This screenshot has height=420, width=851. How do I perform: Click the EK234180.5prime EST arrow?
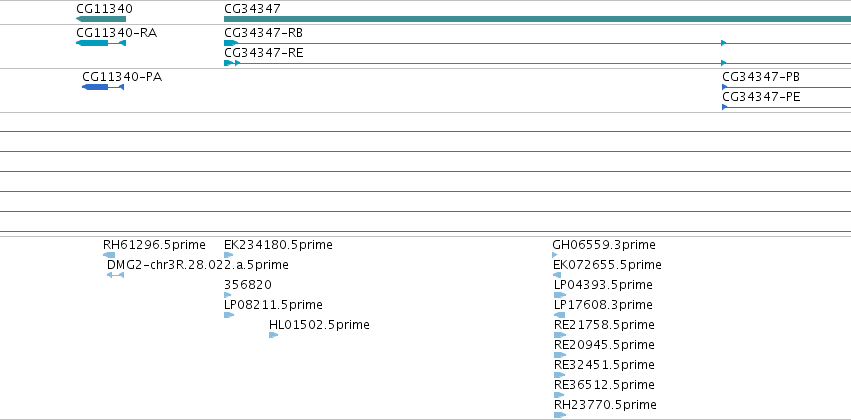(228, 255)
